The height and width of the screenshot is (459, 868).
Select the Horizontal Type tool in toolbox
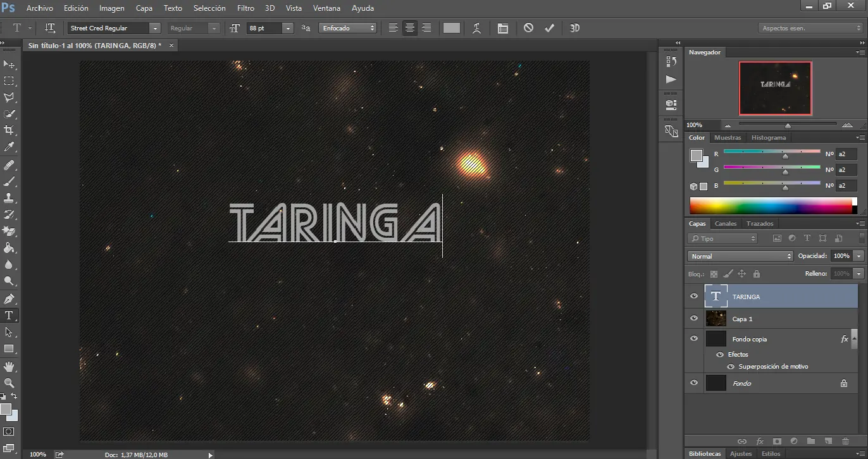point(9,315)
